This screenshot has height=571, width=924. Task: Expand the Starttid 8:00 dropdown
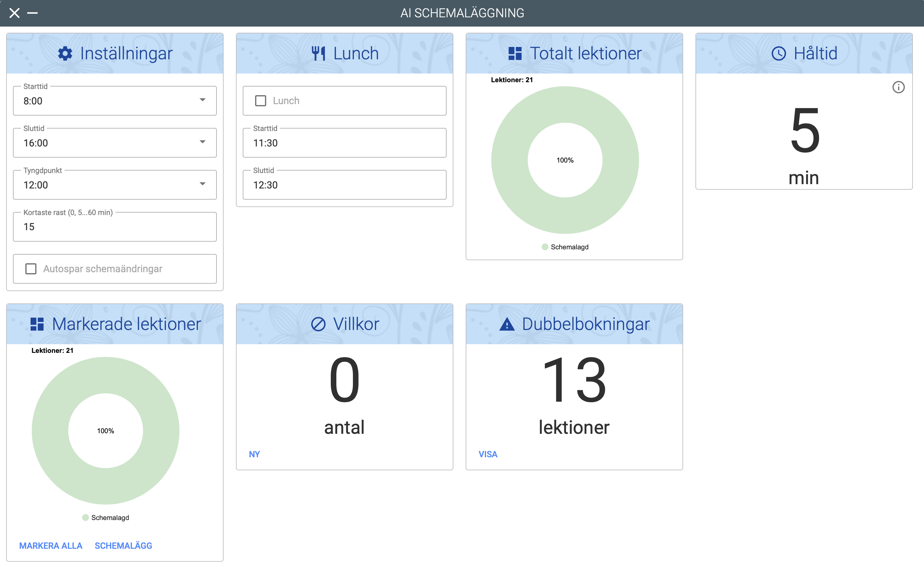click(x=202, y=100)
